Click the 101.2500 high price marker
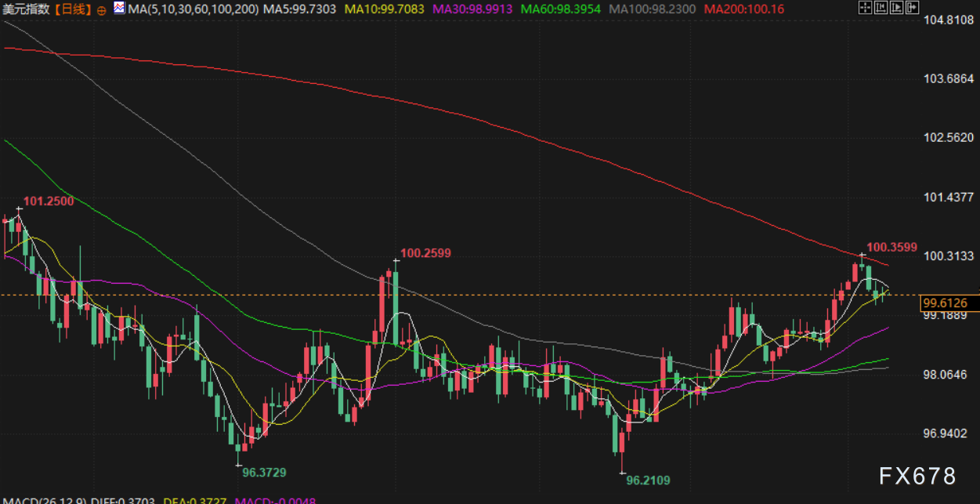980x504 pixels. point(49,201)
